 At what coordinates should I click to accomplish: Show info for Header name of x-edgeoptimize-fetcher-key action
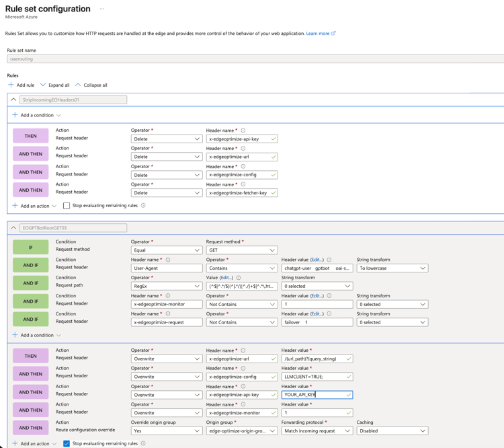(243, 184)
